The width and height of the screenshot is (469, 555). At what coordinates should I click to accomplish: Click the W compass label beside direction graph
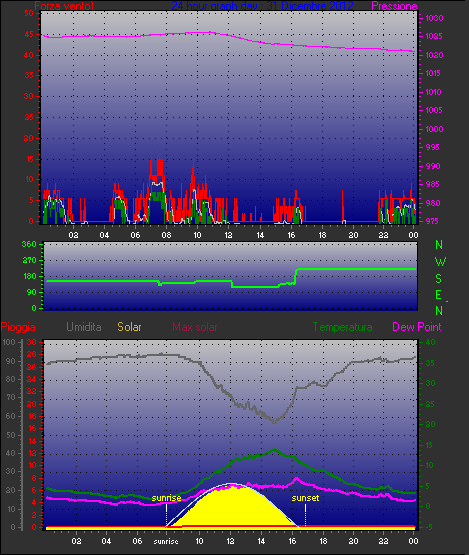click(440, 262)
